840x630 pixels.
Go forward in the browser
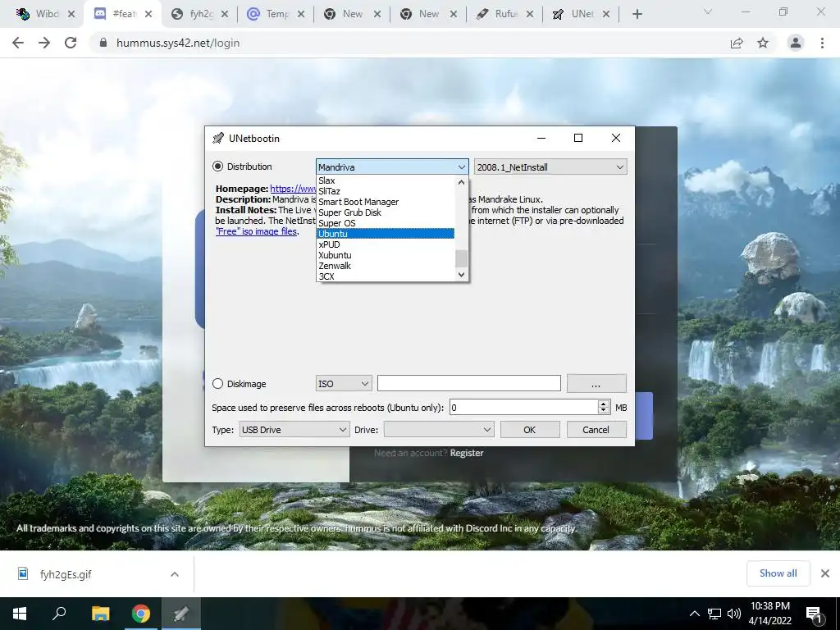pos(44,43)
